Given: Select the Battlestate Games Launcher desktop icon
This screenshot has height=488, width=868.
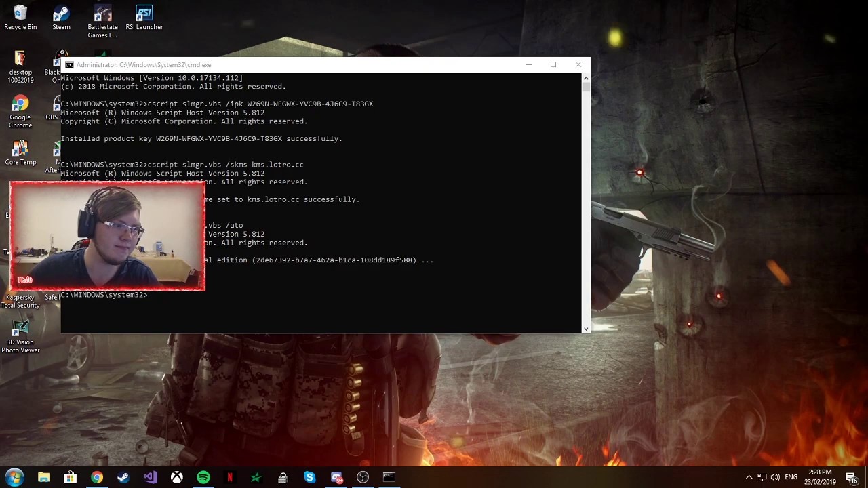Looking at the screenshot, I should pos(102,22).
